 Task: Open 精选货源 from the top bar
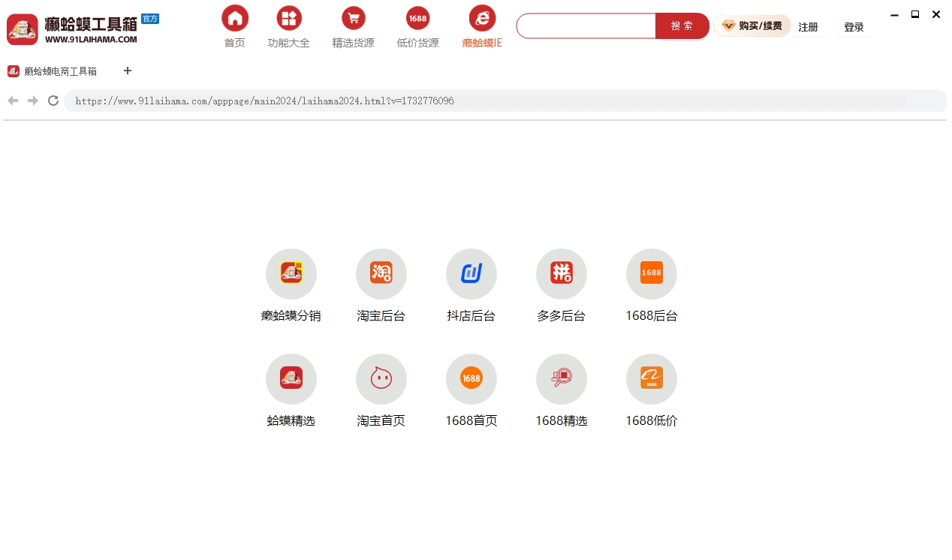click(353, 25)
